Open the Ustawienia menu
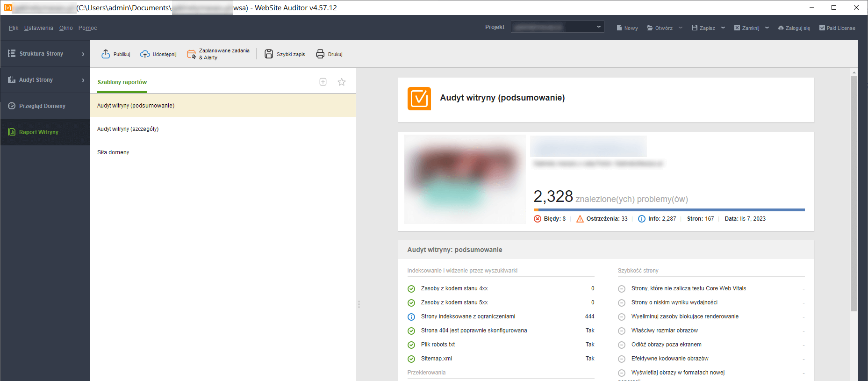The width and height of the screenshot is (868, 381). pos(39,28)
